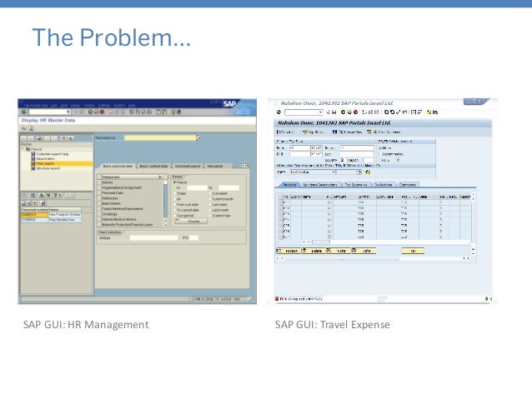Click green Back icon in HR Master Data toolbar
The image size is (532, 399).
(90, 112)
